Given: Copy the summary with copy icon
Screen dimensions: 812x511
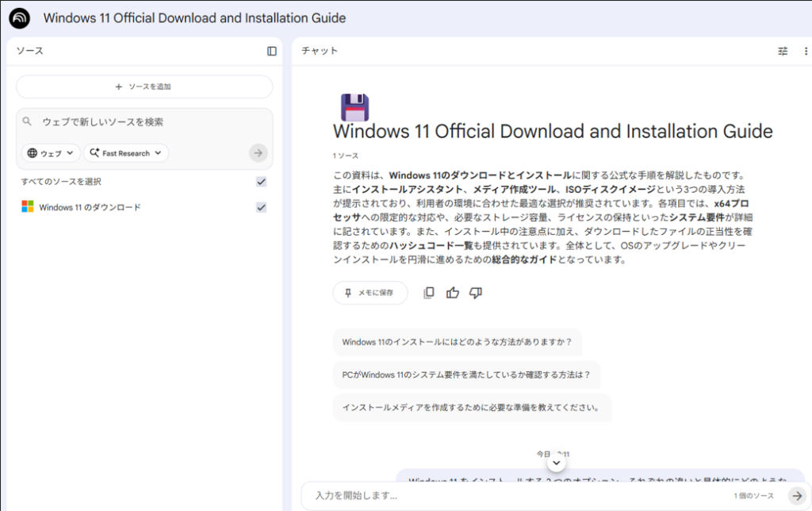Looking at the screenshot, I should point(429,293).
